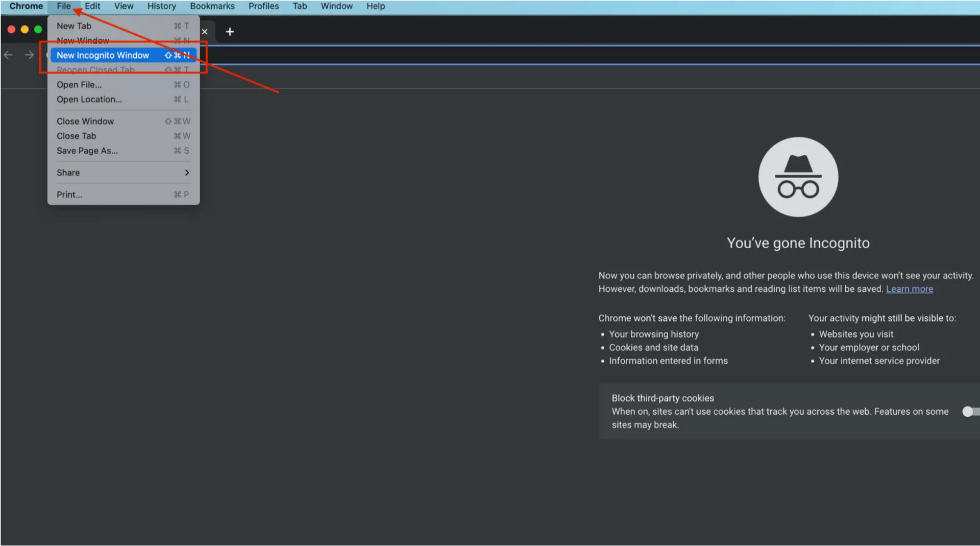
Task: Open the Tab menu
Action: [300, 6]
